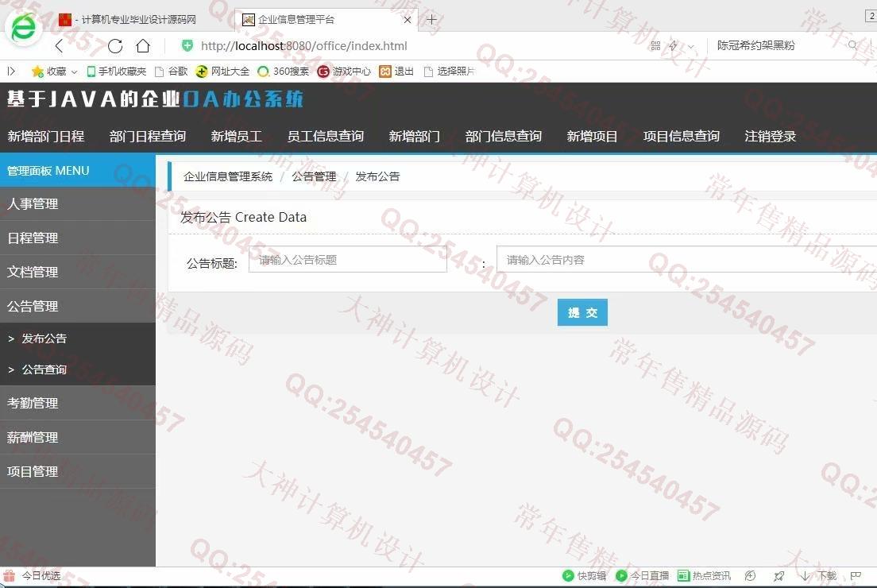Screen dimensions: 877x588
Task: Close the 企业信息管理平台 tab
Action: [408, 20]
